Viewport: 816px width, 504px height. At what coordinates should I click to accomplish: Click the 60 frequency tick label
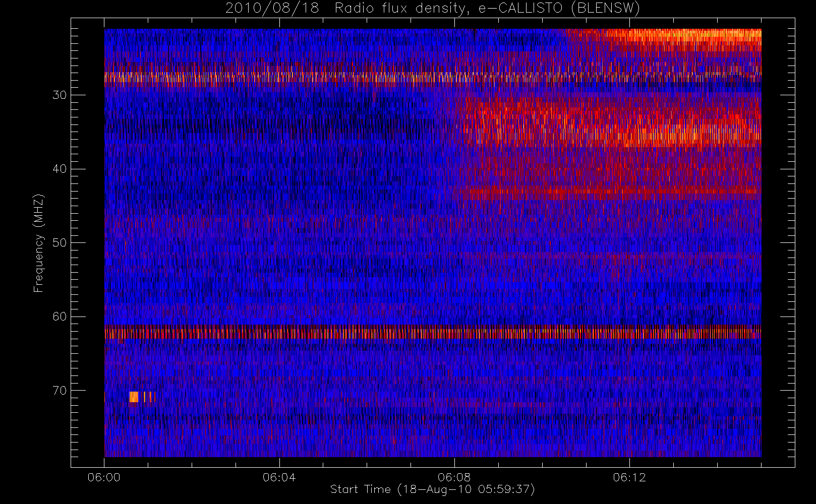(60, 317)
